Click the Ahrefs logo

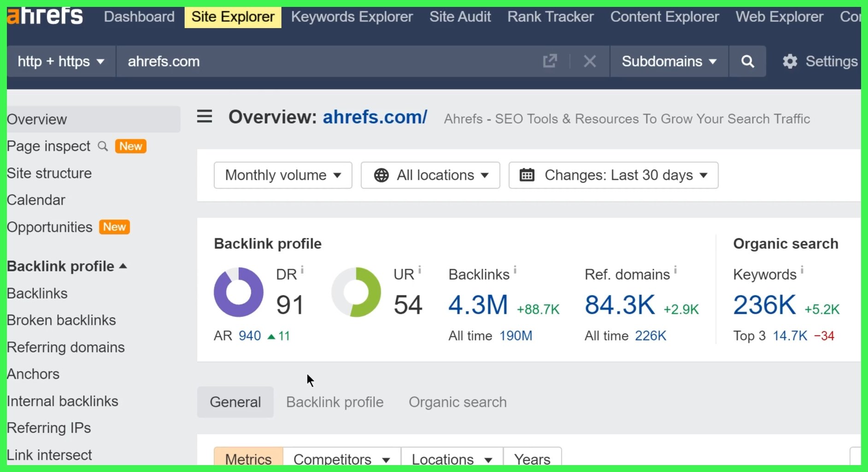[44, 16]
